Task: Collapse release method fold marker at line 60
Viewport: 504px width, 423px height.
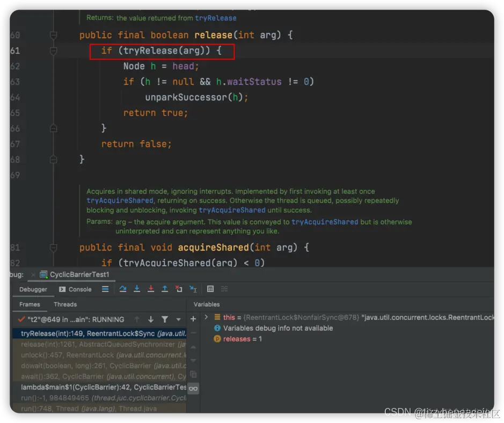Action: point(53,35)
